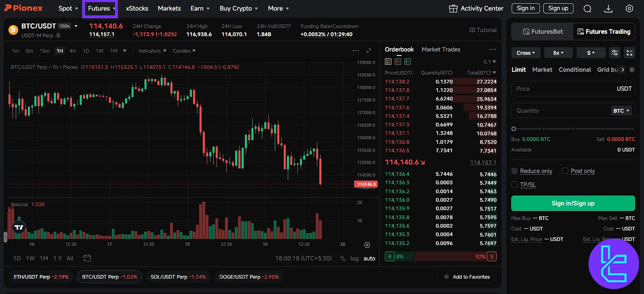
Task: Click the search magnifier icon in header
Action: tap(587, 9)
